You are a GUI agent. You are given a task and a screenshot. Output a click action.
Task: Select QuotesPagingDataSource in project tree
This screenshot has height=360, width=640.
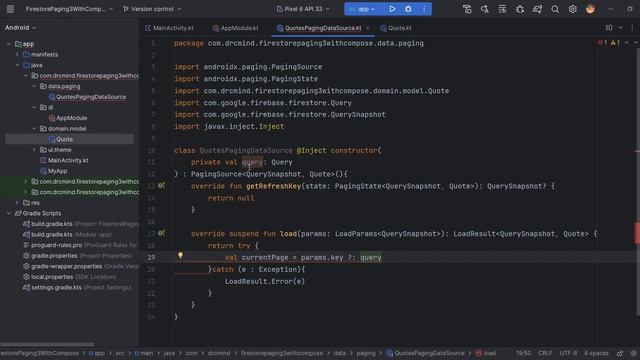(87, 97)
